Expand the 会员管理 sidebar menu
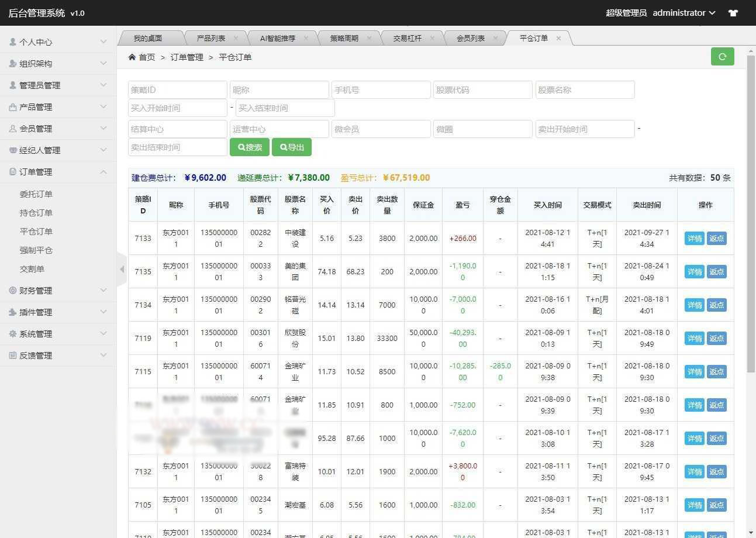The image size is (756, 538). (58, 129)
